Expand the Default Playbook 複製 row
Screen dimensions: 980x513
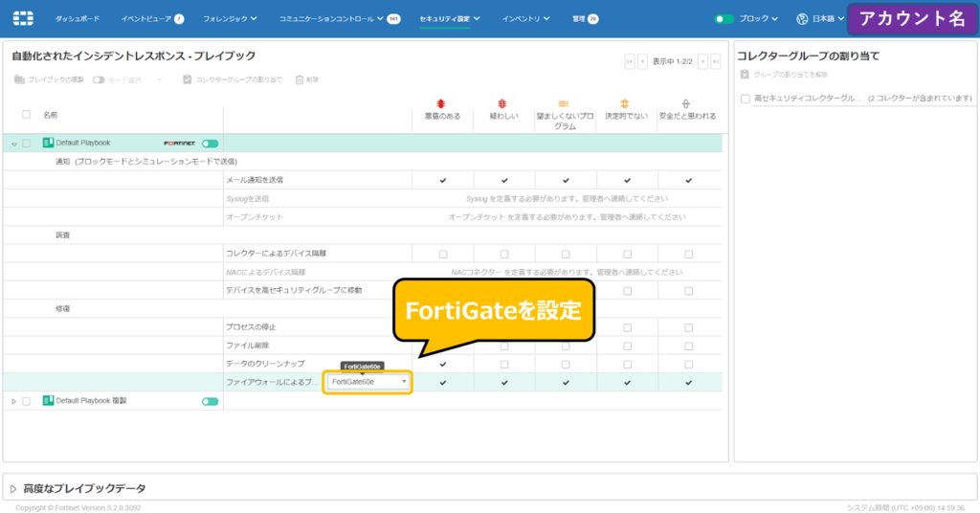pyautogui.click(x=13, y=401)
